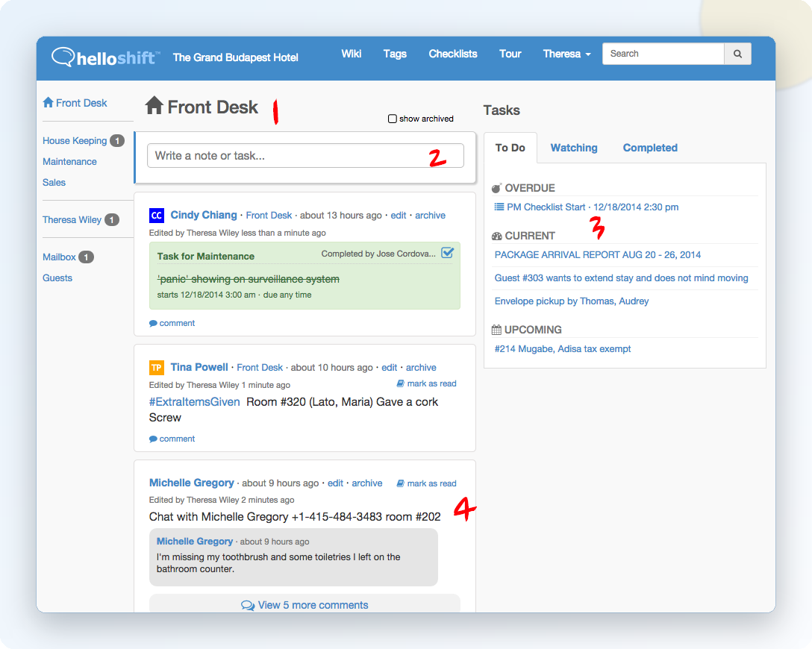812x649 pixels.
Task: Switch to the Watching tab
Action: point(574,148)
